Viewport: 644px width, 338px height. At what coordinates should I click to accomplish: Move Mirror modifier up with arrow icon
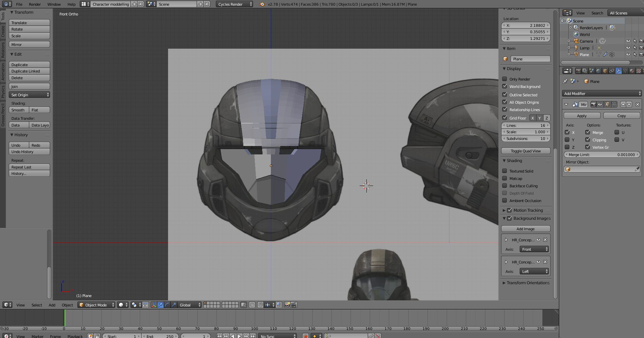(x=623, y=104)
